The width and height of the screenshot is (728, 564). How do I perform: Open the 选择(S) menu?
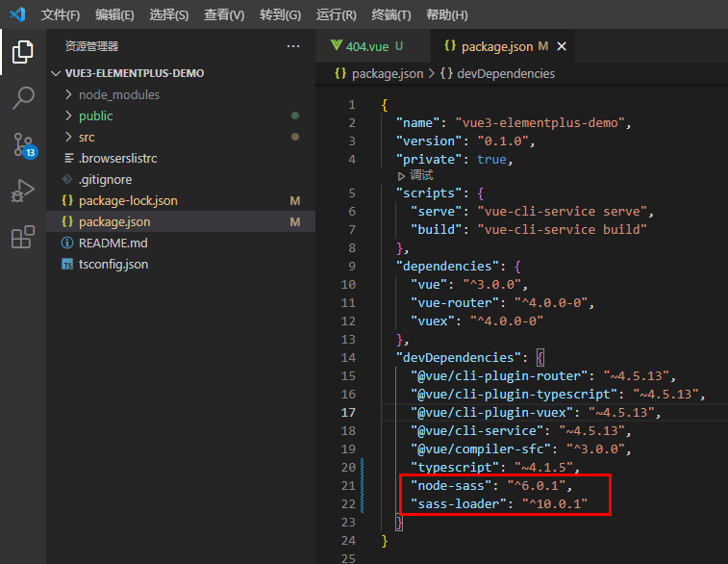(x=169, y=14)
